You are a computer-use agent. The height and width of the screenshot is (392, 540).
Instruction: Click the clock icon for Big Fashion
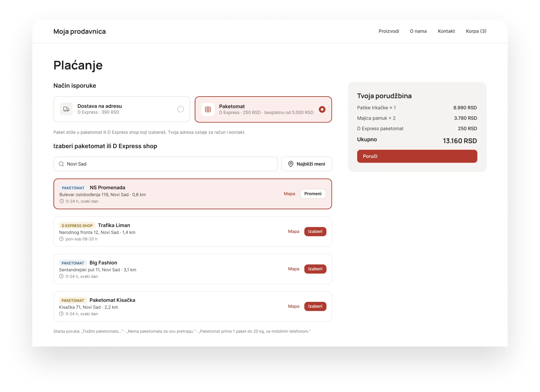(61, 276)
